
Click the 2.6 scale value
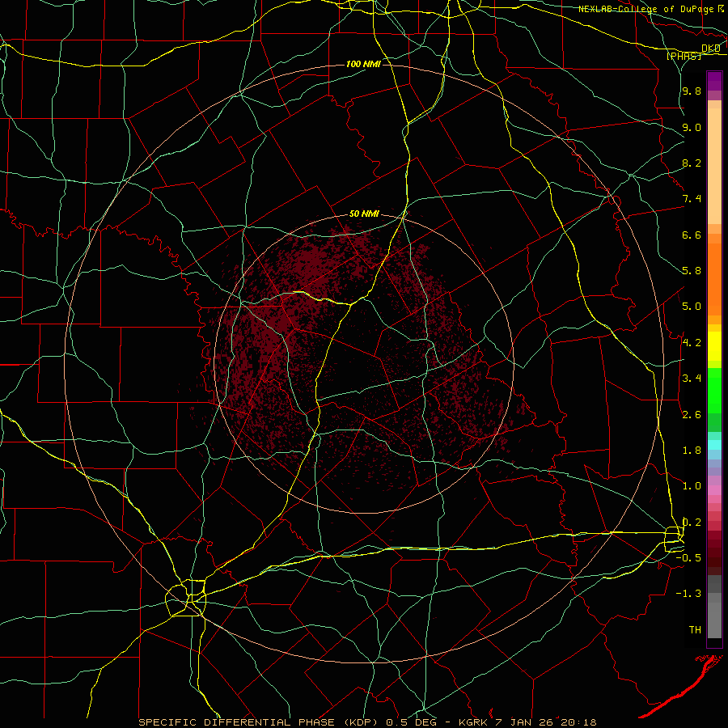coord(692,415)
